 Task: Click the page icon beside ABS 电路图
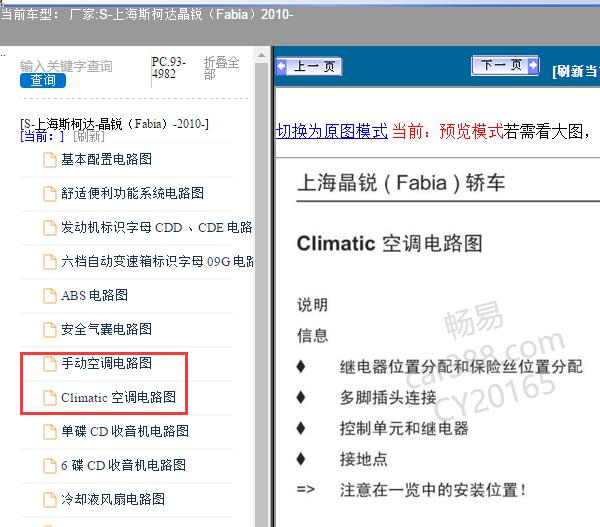(x=50, y=296)
